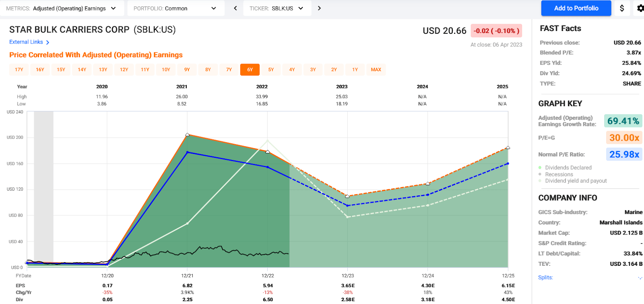Click the Div value 6.50 for 12/22

268,300
